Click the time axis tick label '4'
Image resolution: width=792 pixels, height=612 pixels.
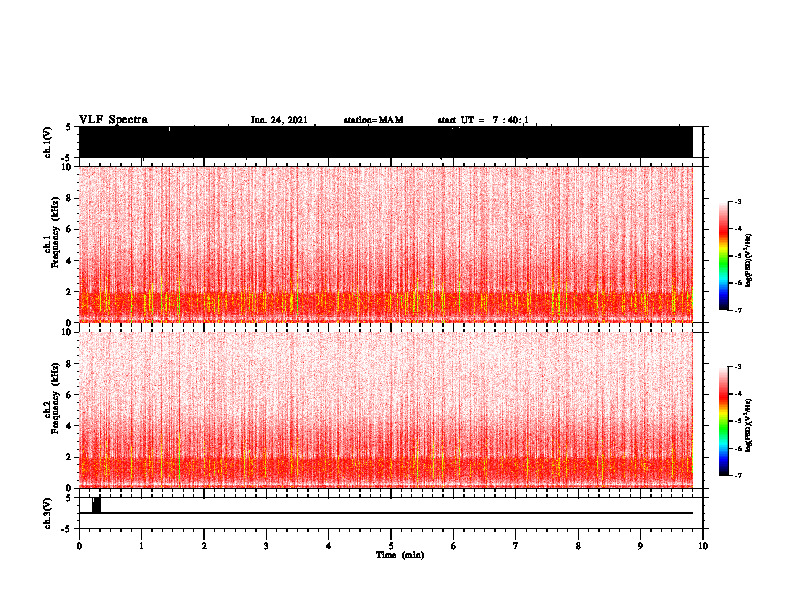(x=328, y=546)
